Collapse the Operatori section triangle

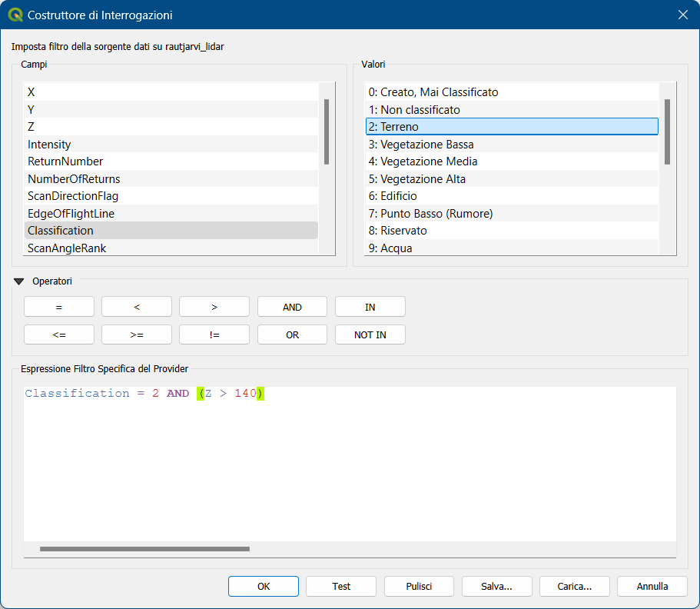tap(18, 281)
